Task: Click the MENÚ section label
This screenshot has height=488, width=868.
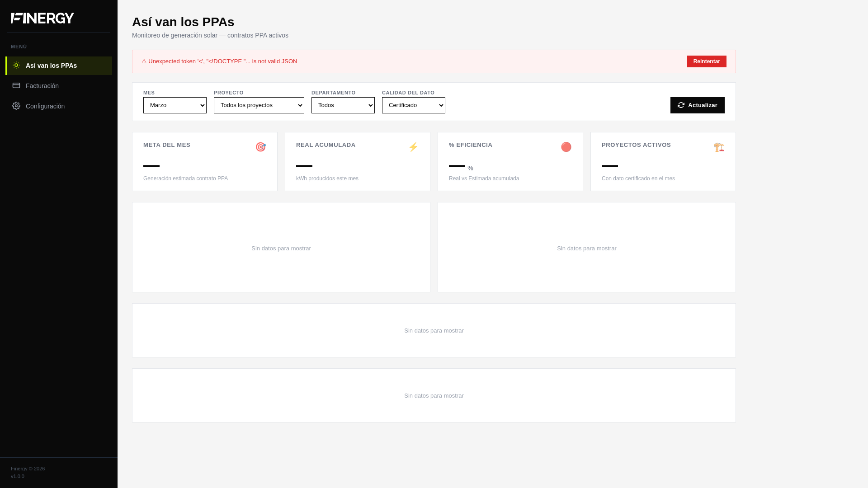Action: coord(19,47)
